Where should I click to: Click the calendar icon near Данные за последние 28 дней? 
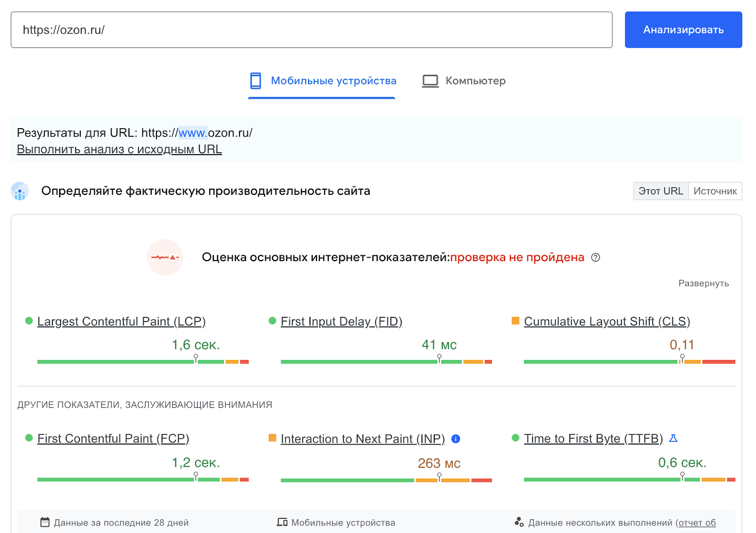click(x=44, y=522)
